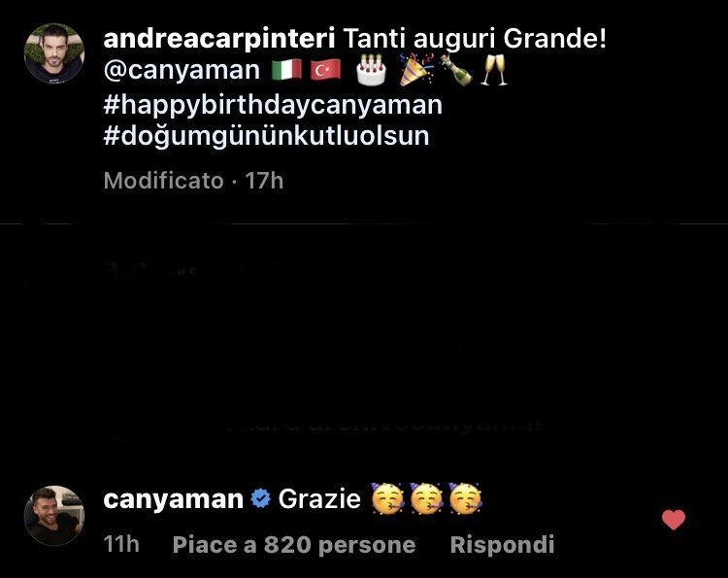View the 'Piace a 820 persone' likes list
The height and width of the screenshot is (578, 728).
pyautogui.click(x=294, y=545)
